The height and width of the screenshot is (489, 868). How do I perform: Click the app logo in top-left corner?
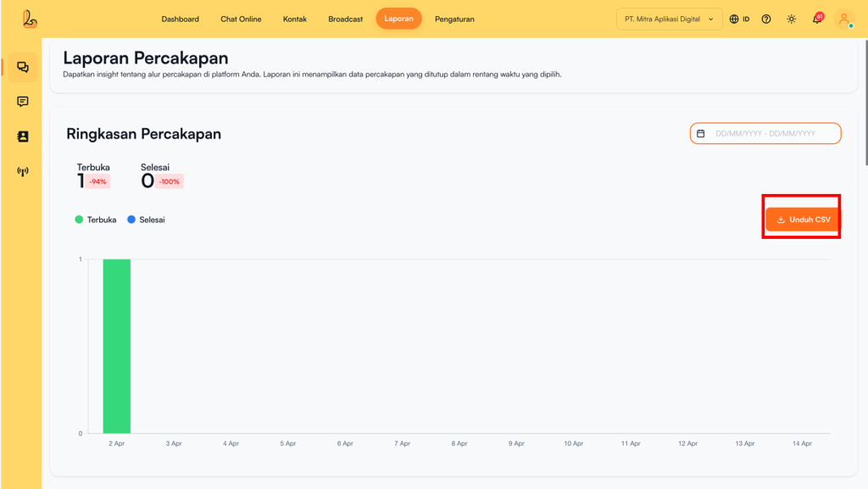pos(31,19)
